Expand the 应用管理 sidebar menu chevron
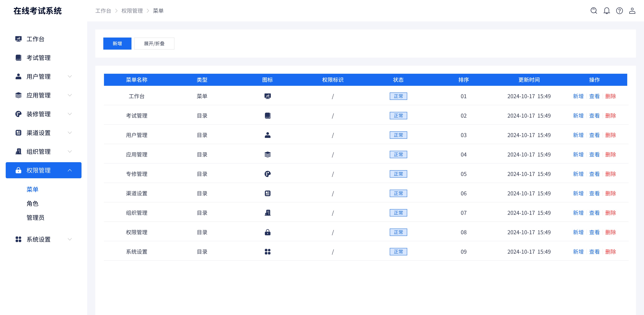 [x=70, y=95]
